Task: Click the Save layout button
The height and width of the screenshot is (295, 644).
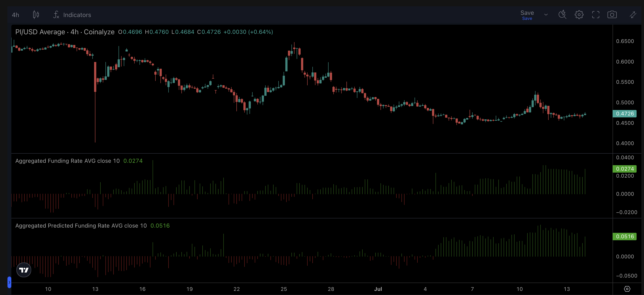Action: tap(527, 15)
